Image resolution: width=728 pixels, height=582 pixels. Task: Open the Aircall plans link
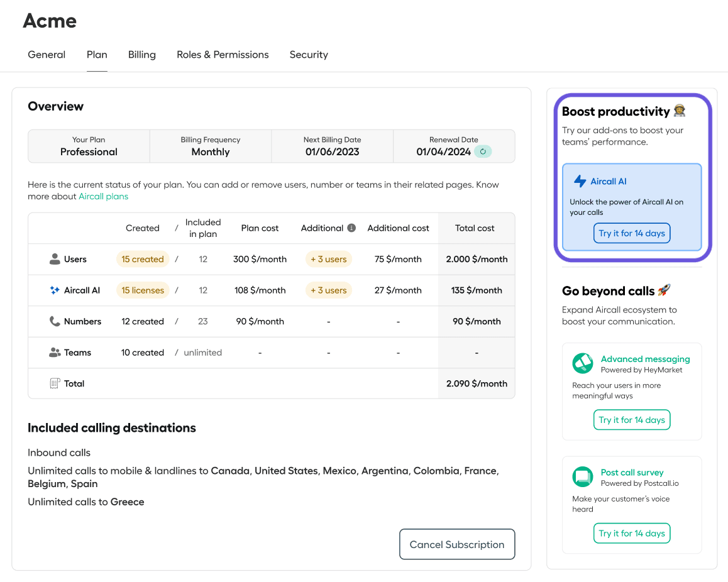click(103, 196)
